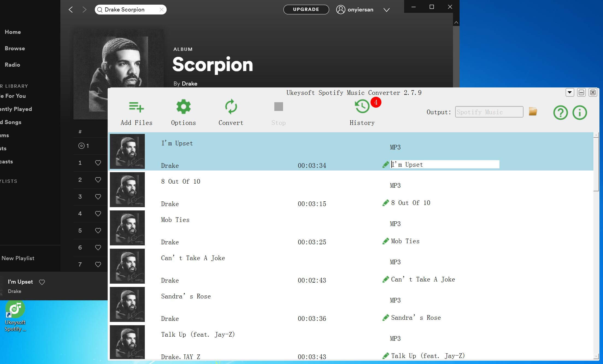Click the Help question mark icon
603x364 pixels.
pyautogui.click(x=561, y=112)
